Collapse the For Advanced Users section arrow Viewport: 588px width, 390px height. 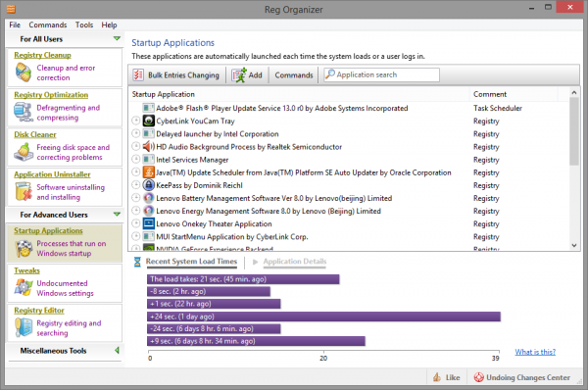tap(117, 215)
